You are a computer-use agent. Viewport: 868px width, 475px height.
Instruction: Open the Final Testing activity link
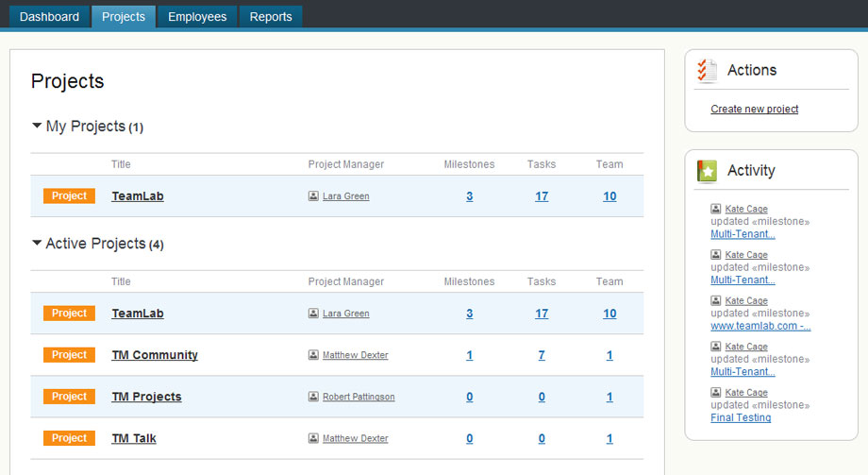click(741, 418)
